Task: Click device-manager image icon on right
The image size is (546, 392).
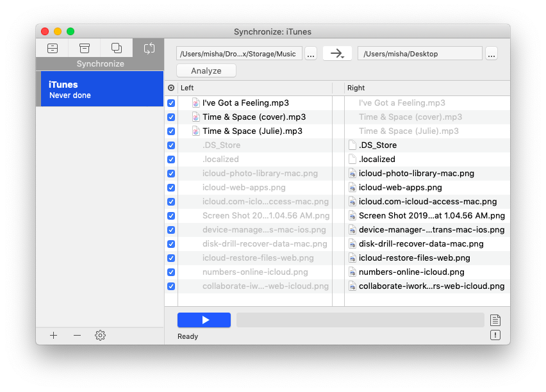Action: click(352, 230)
